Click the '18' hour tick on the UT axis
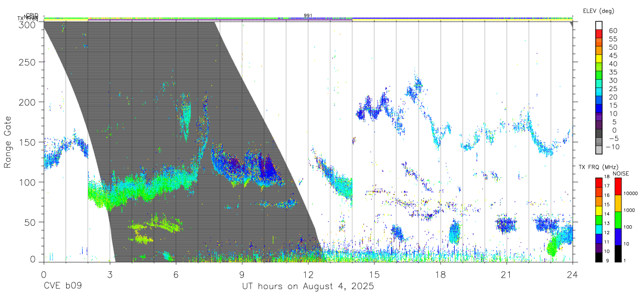The height and width of the screenshot is (297, 644). click(440, 274)
